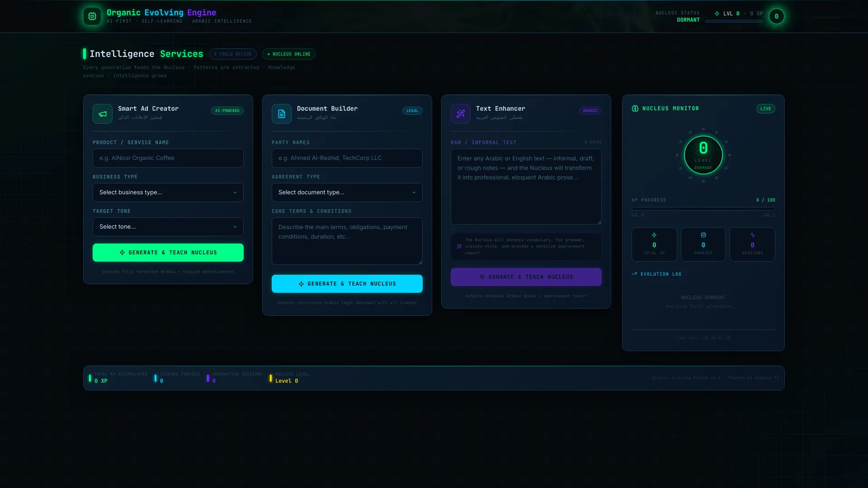Click the Evolution Log heading
Viewport: 868px width, 488px height.
click(661, 274)
